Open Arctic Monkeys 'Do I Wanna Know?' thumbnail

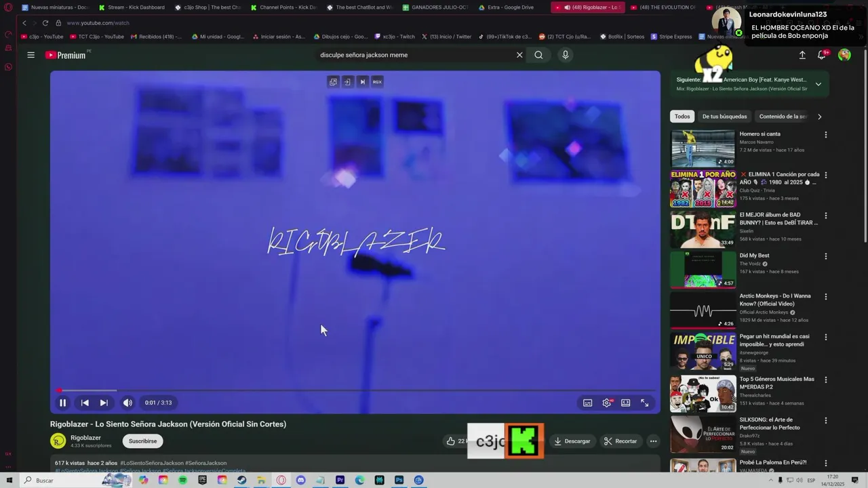(x=703, y=310)
